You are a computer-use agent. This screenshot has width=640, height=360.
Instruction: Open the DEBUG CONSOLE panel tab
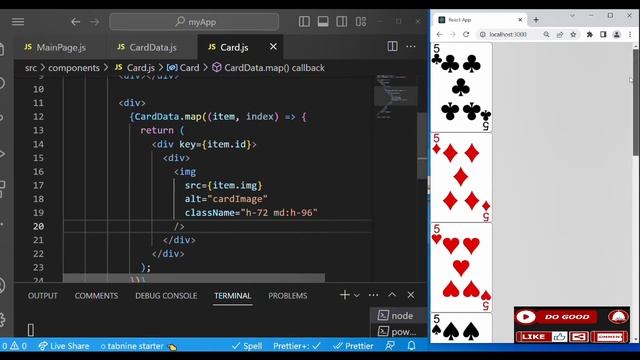pyautogui.click(x=166, y=296)
